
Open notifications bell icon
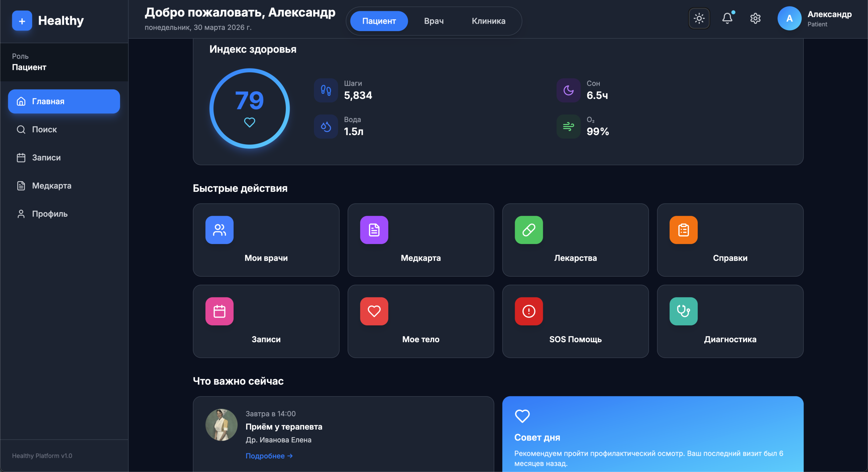[x=727, y=18]
